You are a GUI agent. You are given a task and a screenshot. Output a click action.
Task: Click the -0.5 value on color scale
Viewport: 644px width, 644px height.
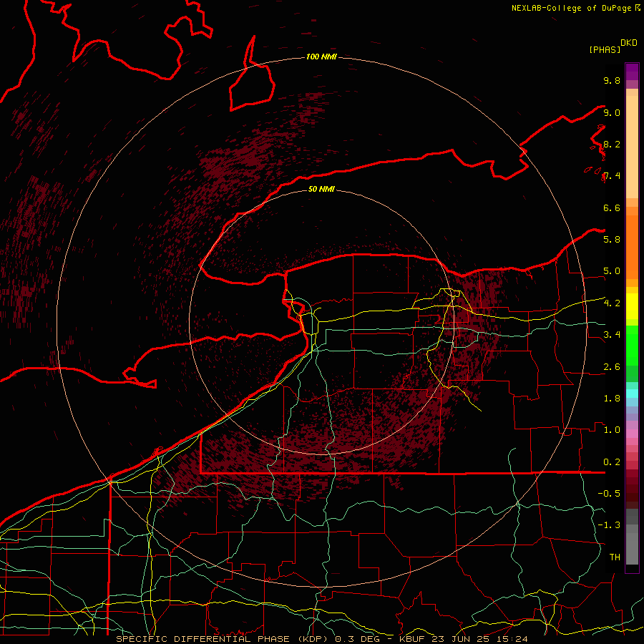609,493
